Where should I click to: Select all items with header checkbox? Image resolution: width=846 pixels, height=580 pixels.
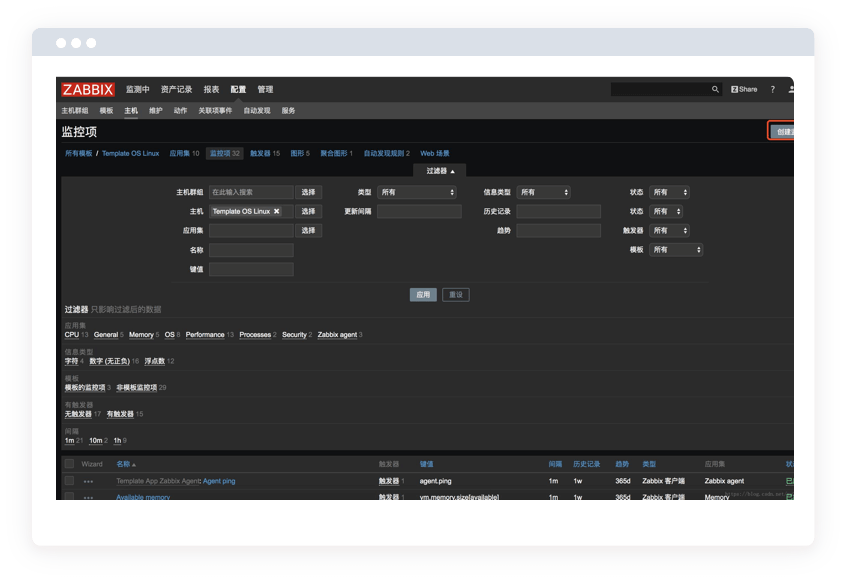70,464
